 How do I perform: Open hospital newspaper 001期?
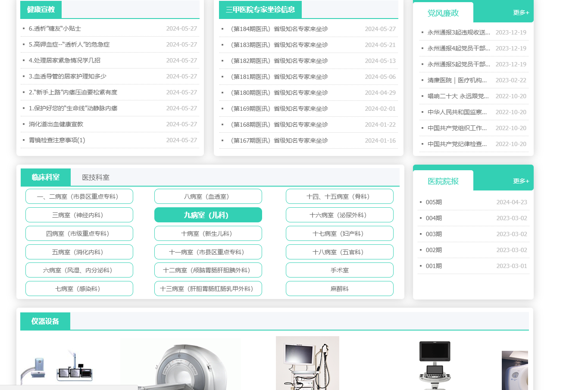pos(434,266)
